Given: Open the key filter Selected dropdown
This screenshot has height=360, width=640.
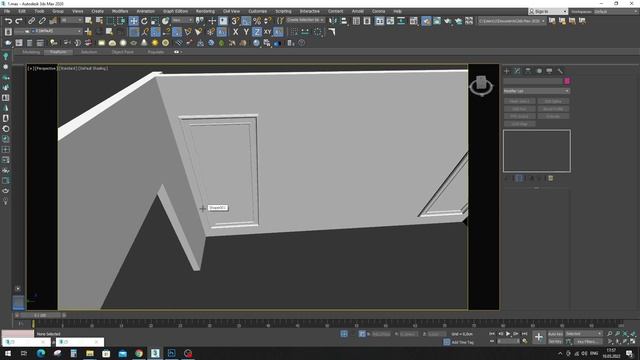Looking at the screenshot, I should point(583,334).
